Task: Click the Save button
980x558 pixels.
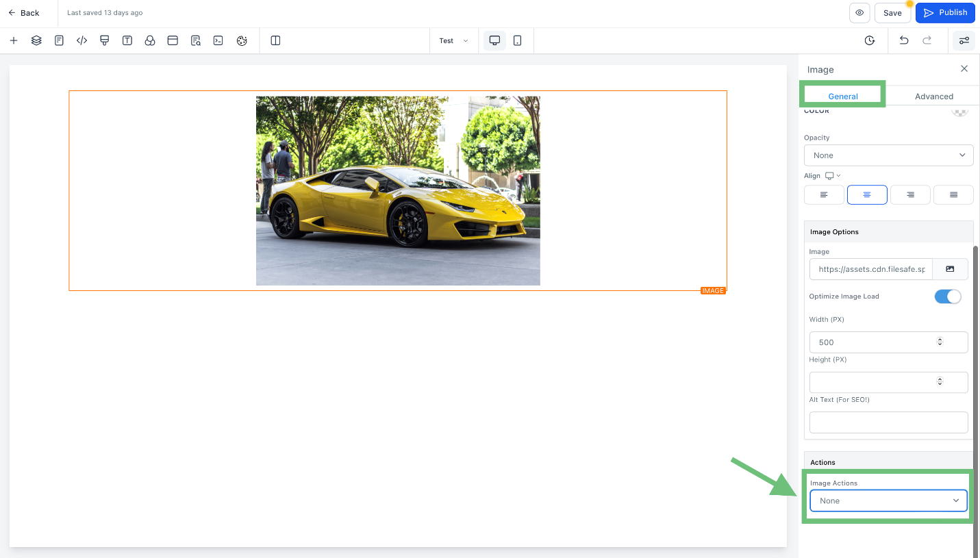Action: (892, 12)
